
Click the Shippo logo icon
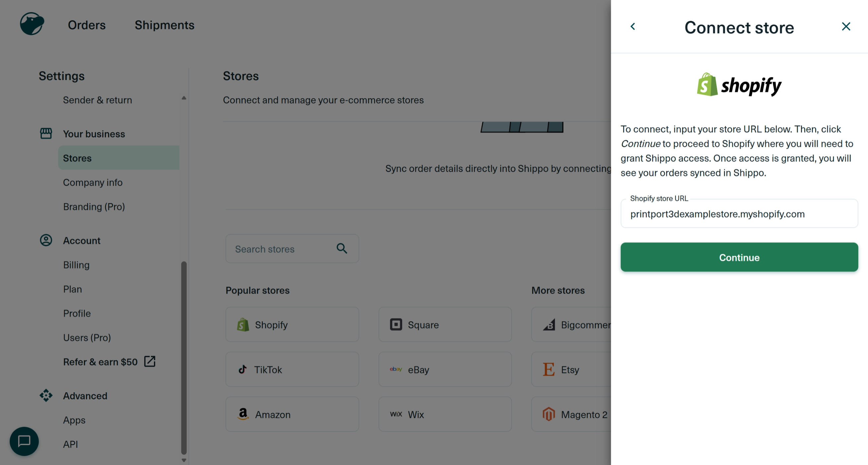click(32, 24)
